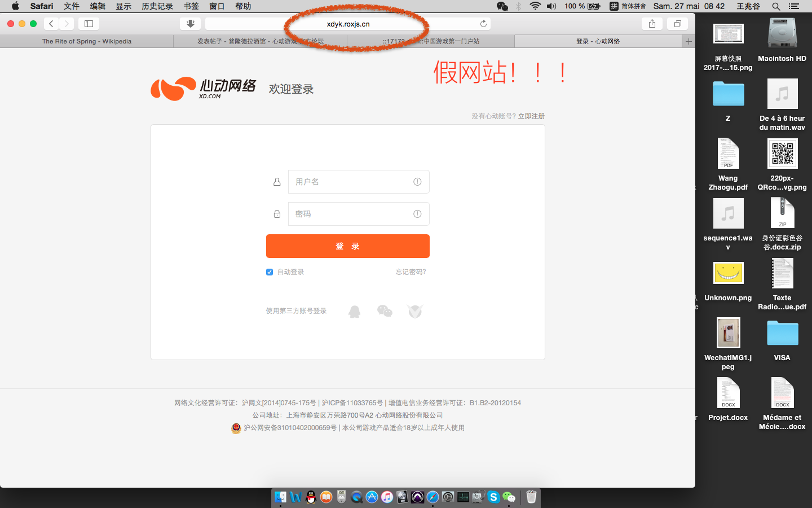Switch to 17173 中国游戏第一门户站 tab
The width and height of the screenshot is (812, 508).
[431, 41]
